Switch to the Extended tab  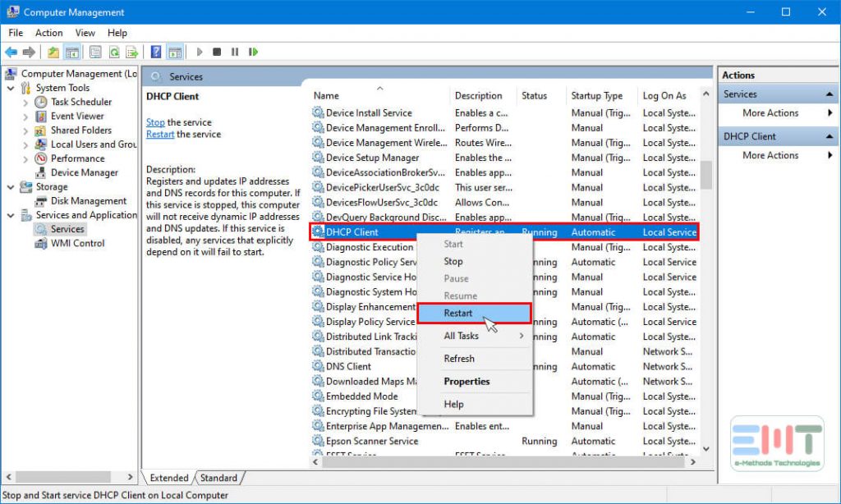click(169, 478)
